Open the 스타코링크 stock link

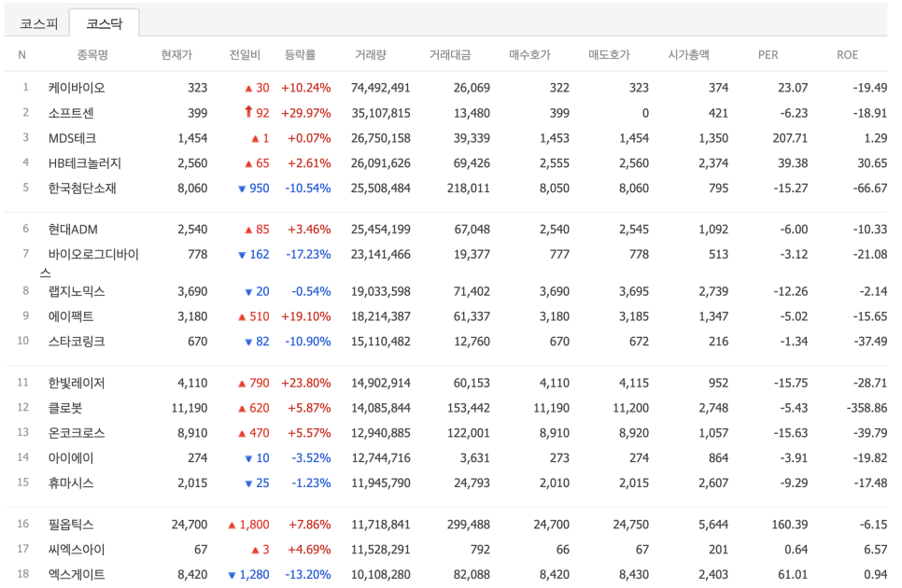point(77,342)
